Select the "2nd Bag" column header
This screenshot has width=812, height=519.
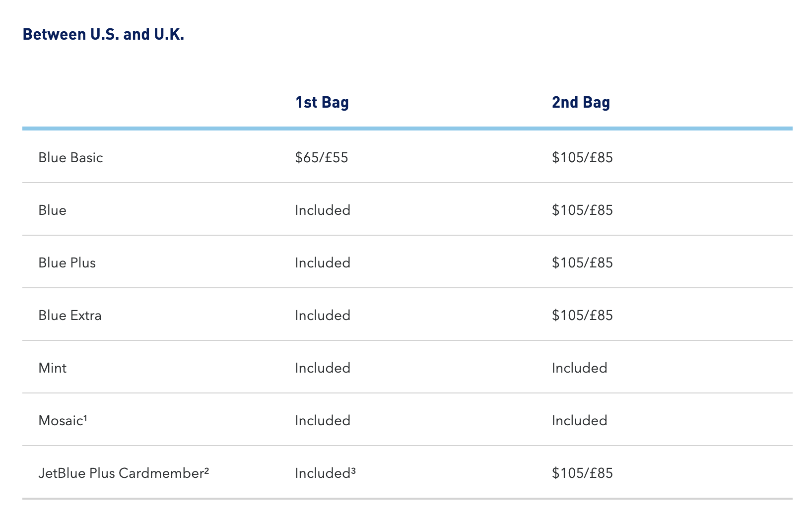[581, 102]
